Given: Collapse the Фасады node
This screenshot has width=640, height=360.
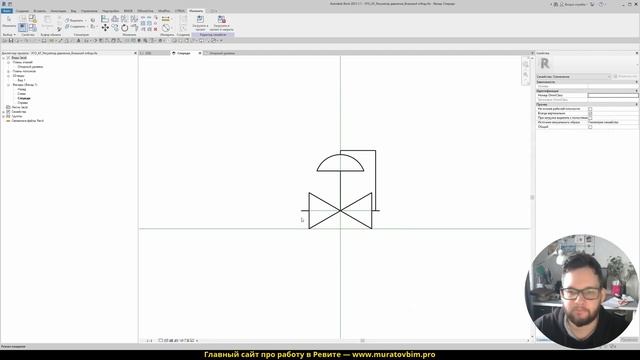Looking at the screenshot, I should point(8,85).
